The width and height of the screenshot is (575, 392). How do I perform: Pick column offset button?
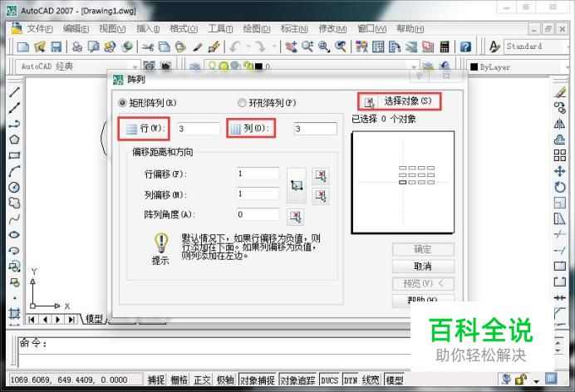[321, 196]
